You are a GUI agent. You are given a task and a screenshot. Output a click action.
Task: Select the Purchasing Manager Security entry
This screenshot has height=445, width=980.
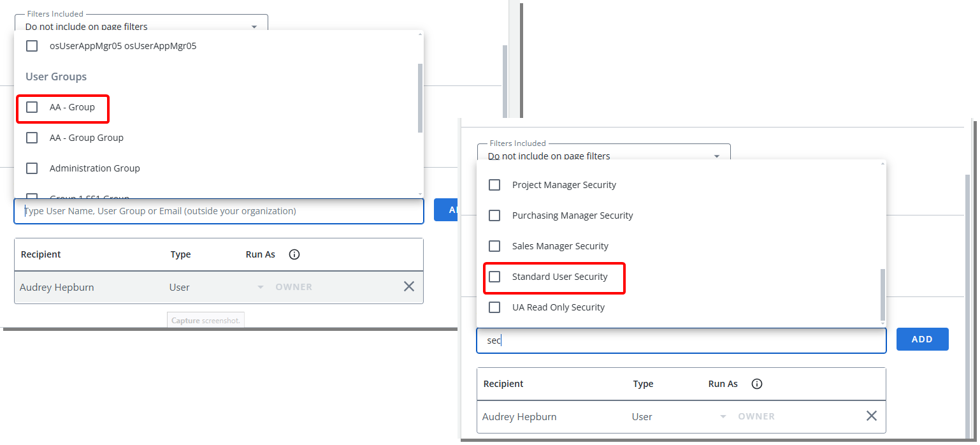(494, 215)
